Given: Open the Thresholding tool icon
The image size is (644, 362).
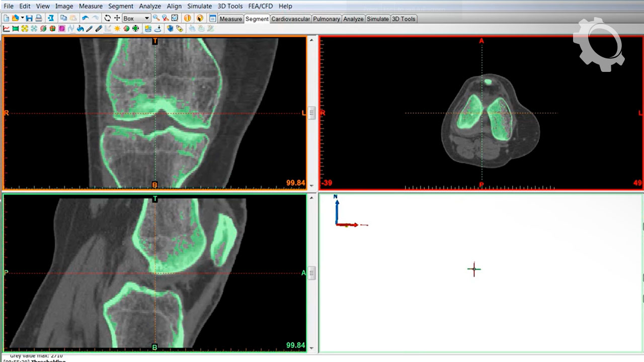Looking at the screenshot, I should [6, 29].
